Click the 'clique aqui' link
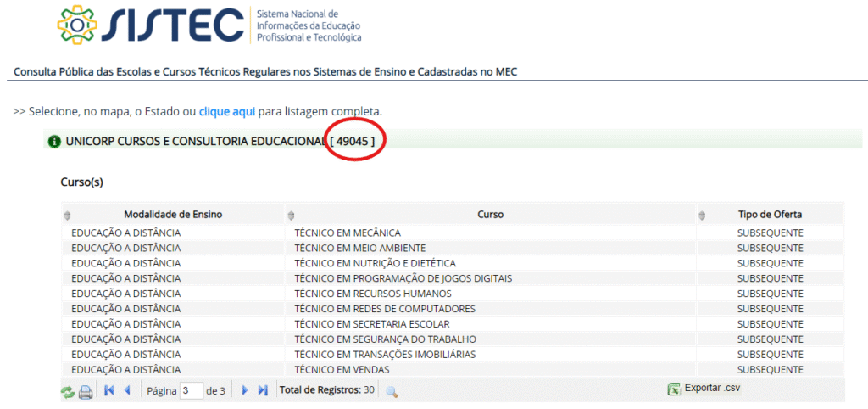The image size is (868, 409). (227, 111)
